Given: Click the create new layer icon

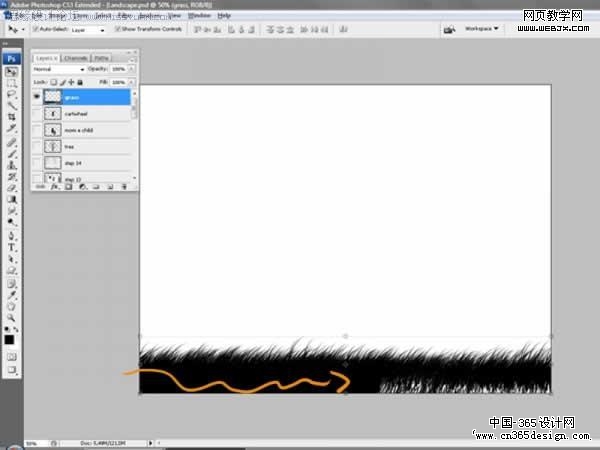Looking at the screenshot, I should (x=110, y=187).
